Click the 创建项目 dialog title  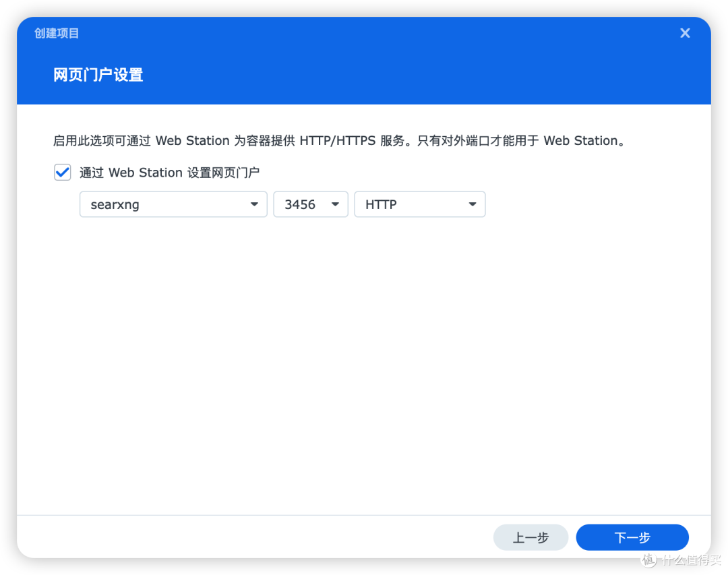coord(57,34)
